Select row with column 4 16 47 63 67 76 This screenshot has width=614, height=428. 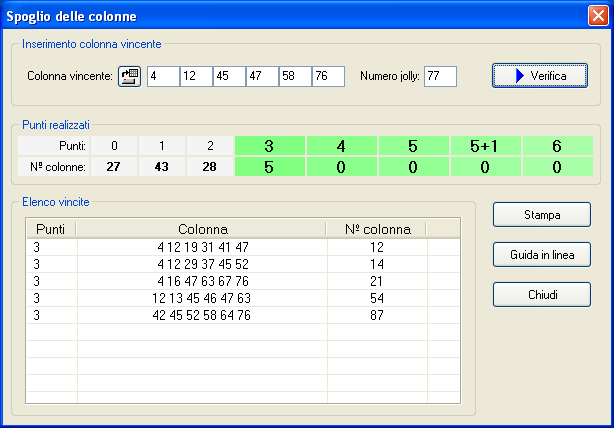(243, 281)
